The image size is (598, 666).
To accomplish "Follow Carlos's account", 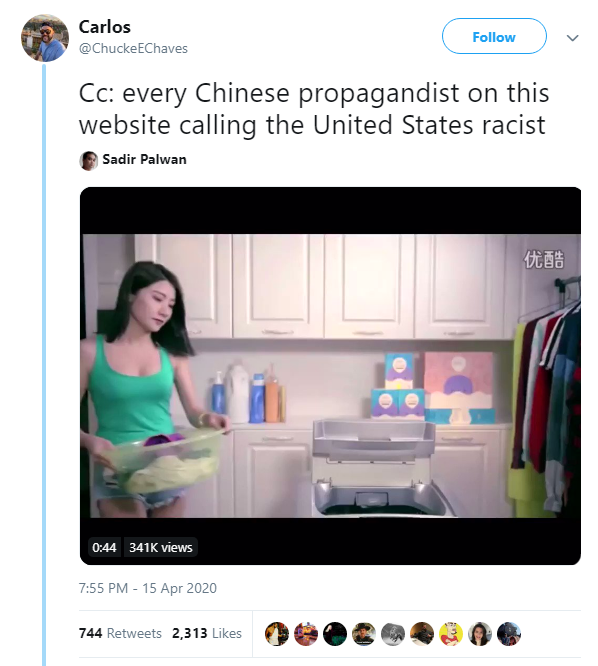I will tap(494, 36).
